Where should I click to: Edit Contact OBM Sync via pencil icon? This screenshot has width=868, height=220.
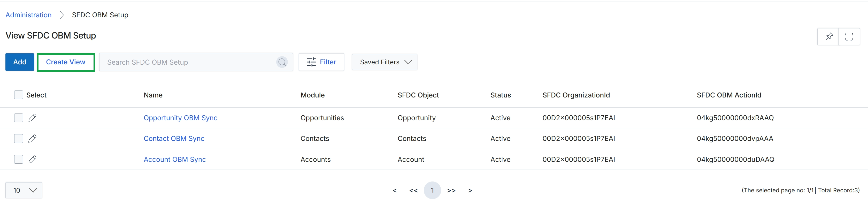[32, 139]
